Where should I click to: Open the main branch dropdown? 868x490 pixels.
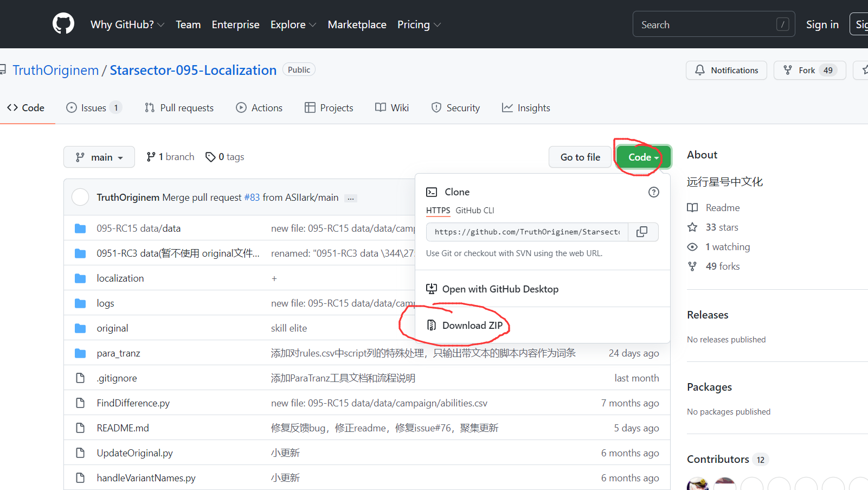pyautogui.click(x=99, y=157)
